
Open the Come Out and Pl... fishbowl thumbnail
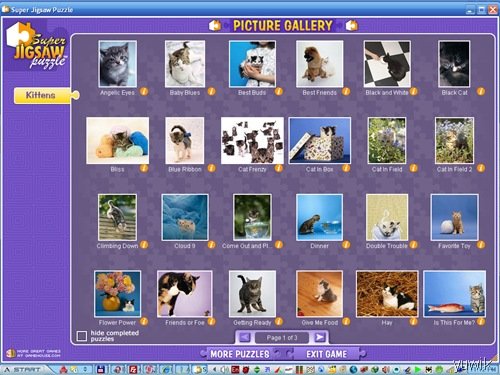pyautogui.click(x=252, y=217)
